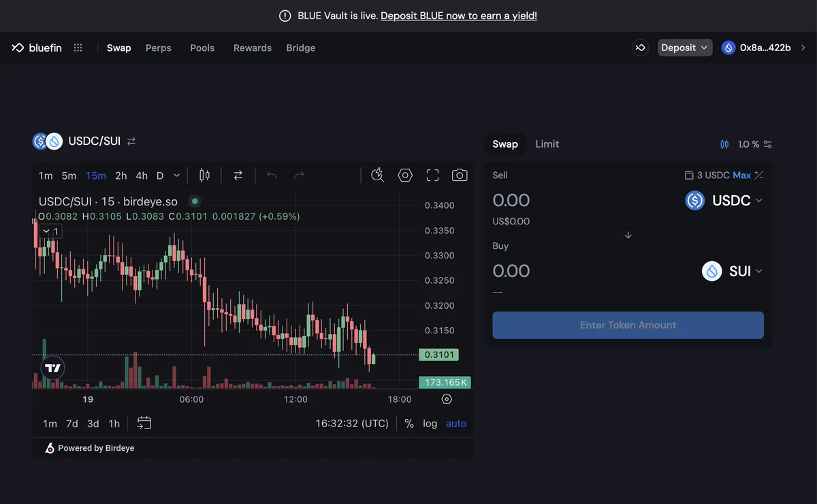Click the chart undo arrow

click(272, 175)
